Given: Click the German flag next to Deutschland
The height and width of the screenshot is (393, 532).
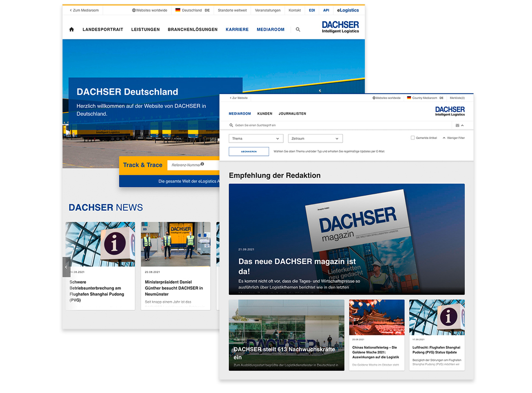Looking at the screenshot, I should (178, 10).
